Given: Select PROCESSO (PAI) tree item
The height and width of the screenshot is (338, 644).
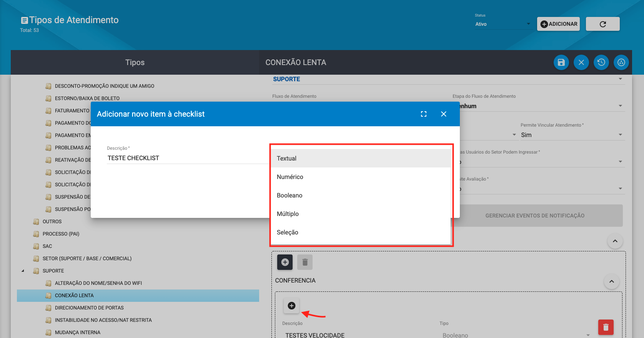Looking at the screenshot, I should click(61, 234).
